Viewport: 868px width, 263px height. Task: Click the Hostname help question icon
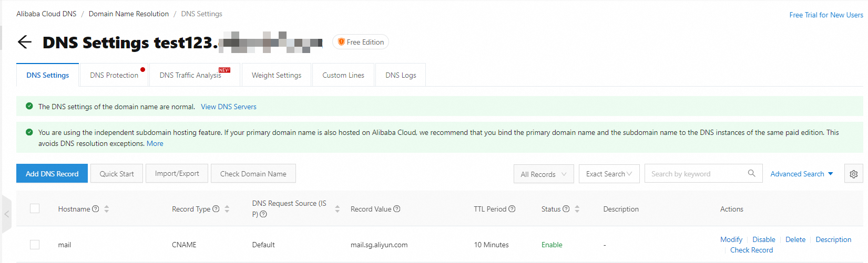(x=96, y=209)
